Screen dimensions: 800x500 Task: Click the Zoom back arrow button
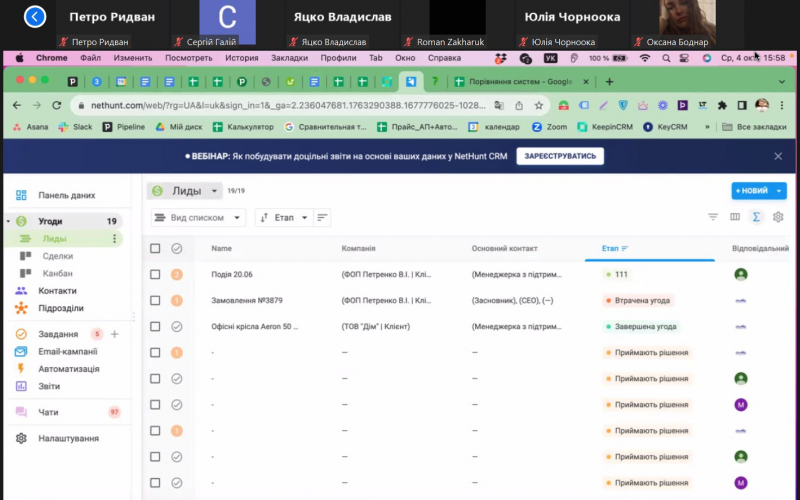click(x=35, y=17)
